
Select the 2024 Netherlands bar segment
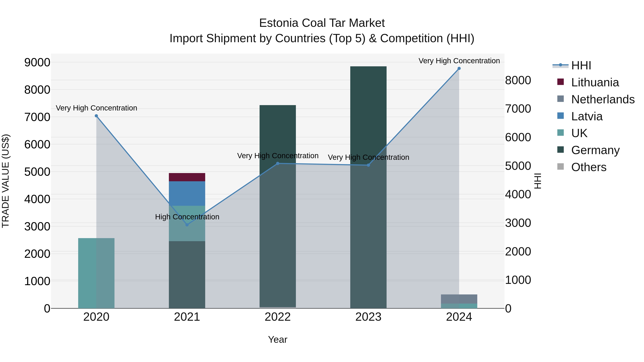pos(459,299)
